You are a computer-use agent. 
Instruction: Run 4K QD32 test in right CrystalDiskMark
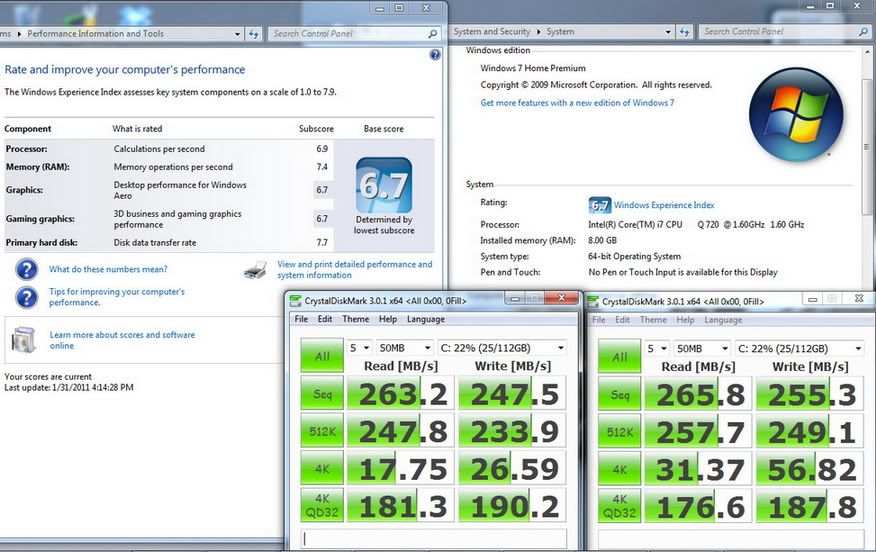[x=619, y=507]
